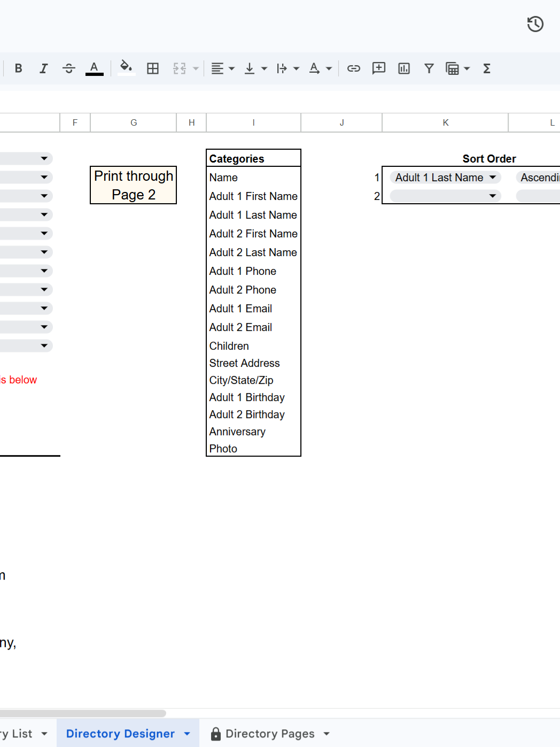This screenshot has height=747, width=560.
Task: Insert a comment
Action: [x=378, y=68]
